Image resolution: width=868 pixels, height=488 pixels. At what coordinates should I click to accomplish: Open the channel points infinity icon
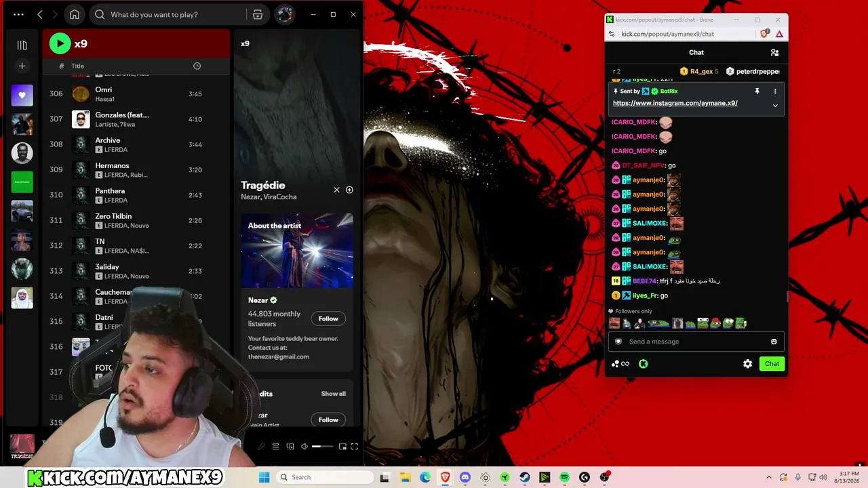coord(620,364)
